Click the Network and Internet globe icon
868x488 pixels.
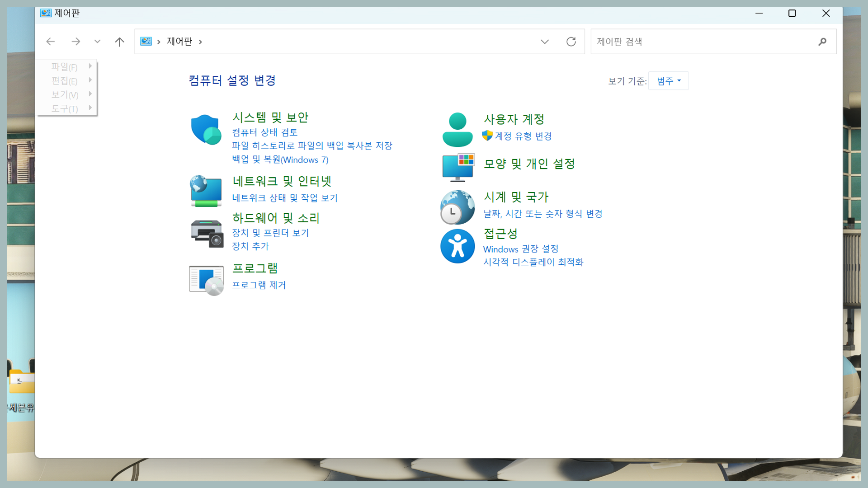206,191
